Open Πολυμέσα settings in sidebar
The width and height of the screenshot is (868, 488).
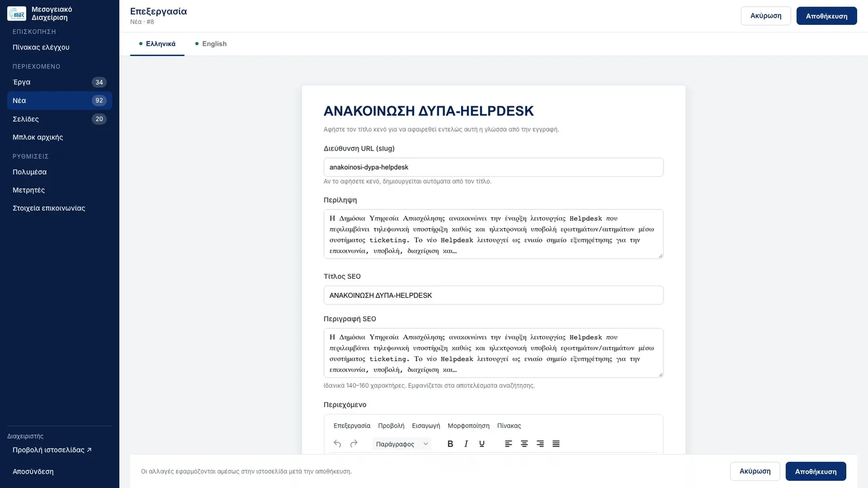click(x=60, y=172)
